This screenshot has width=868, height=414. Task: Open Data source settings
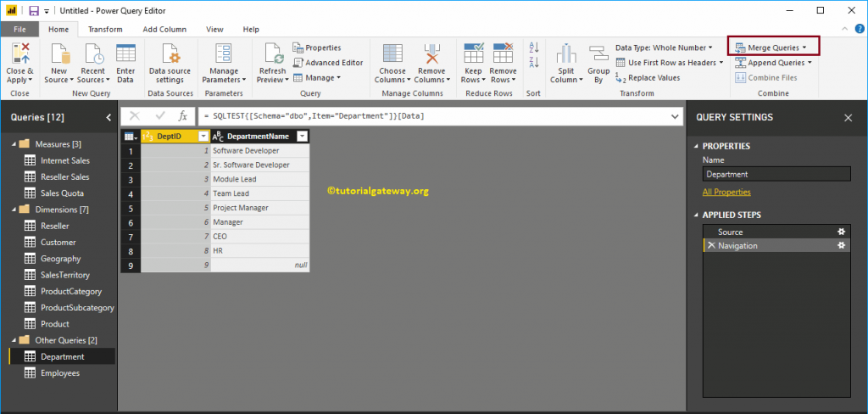tap(170, 53)
